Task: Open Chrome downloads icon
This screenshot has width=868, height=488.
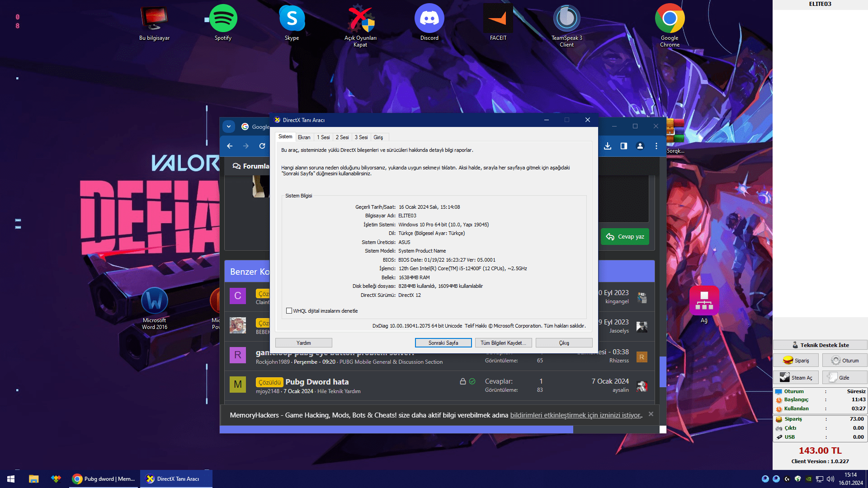Action: [608, 146]
